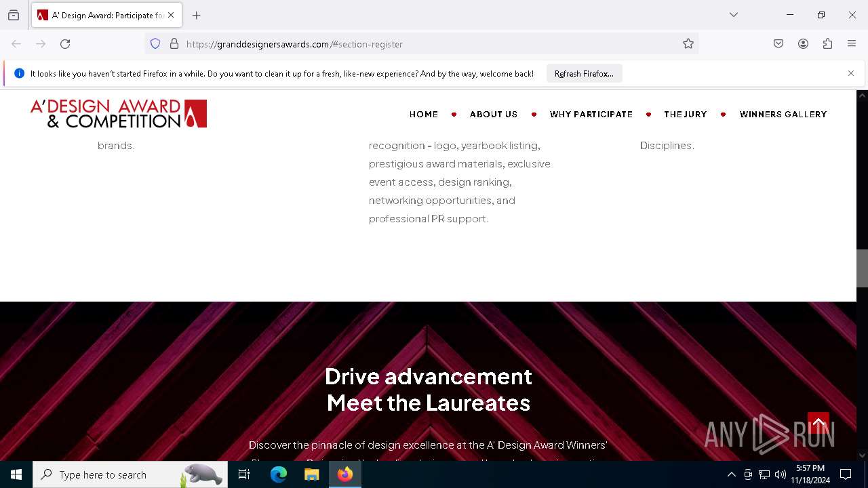Open ABOUT US menu item
868x488 pixels.
[x=494, y=115]
